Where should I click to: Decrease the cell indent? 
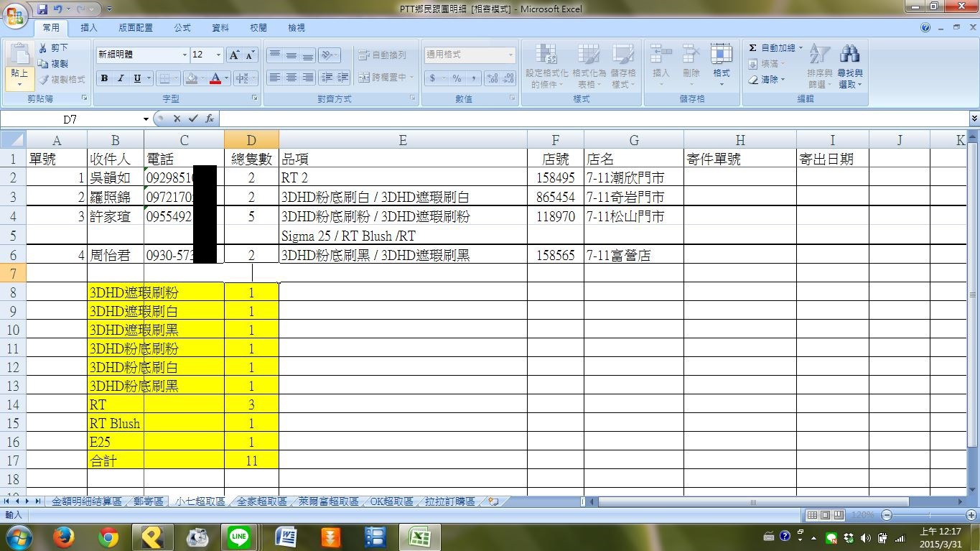point(327,78)
